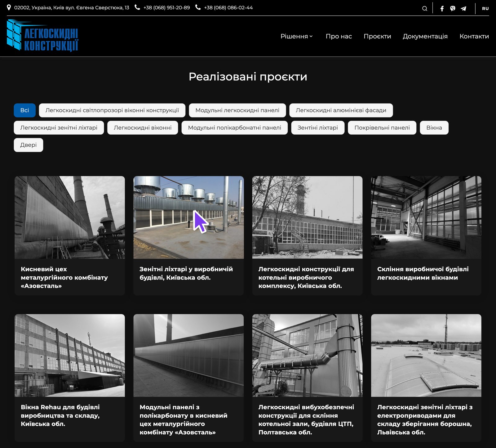Open the Кисневий цех Азовсталь project photo

(70, 217)
